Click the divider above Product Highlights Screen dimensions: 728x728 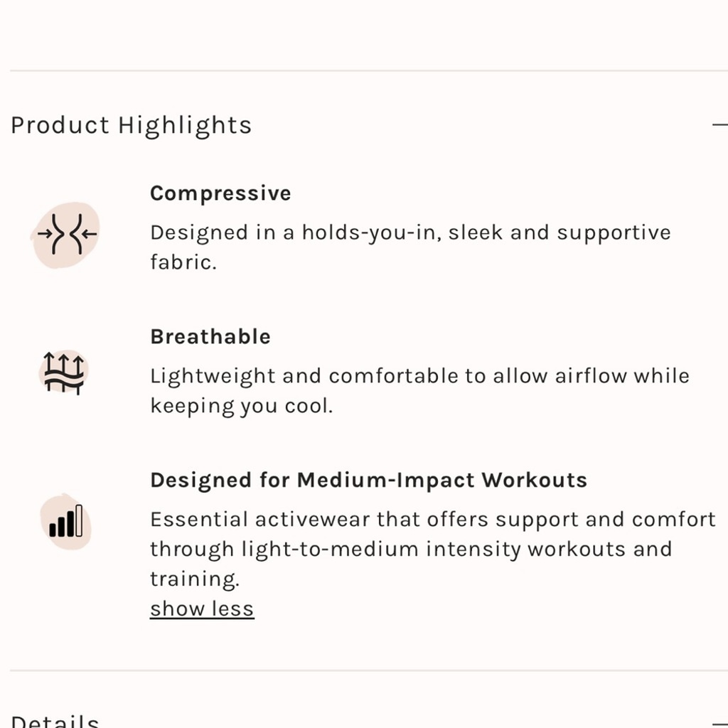(369, 70)
